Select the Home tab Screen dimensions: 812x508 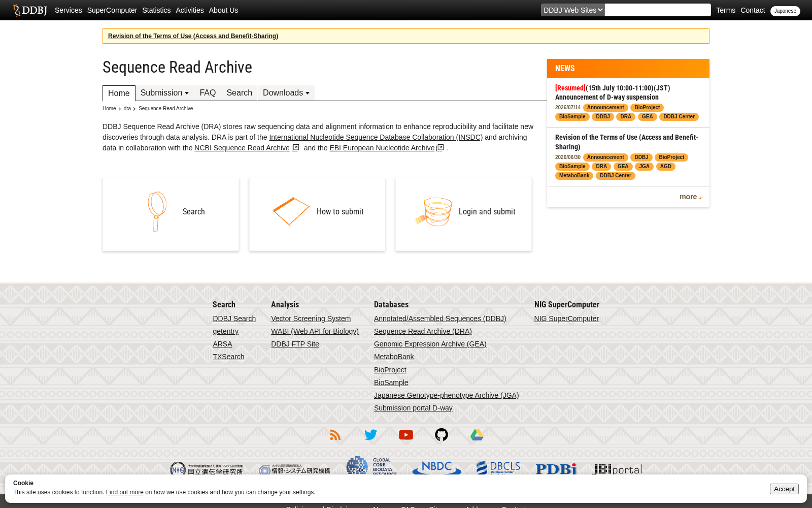tap(119, 93)
